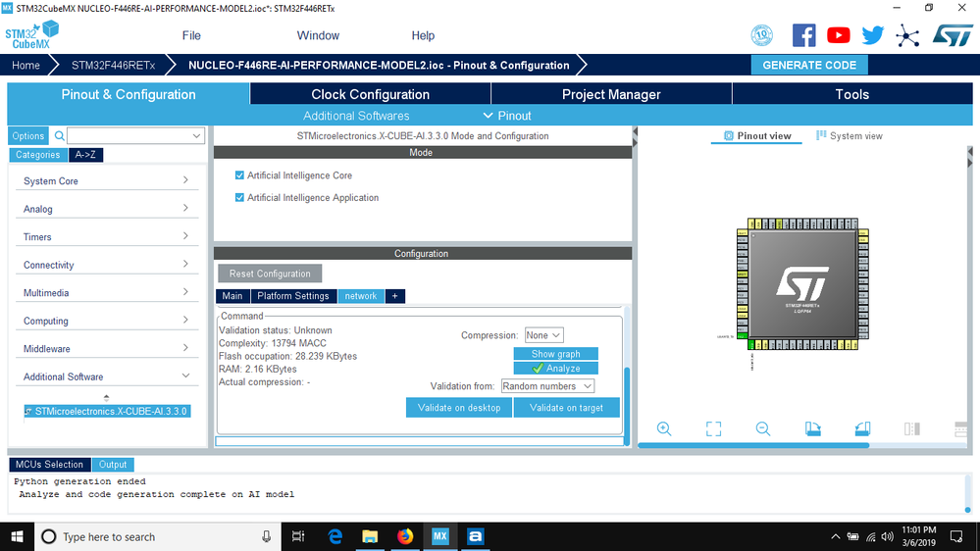980x551 pixels.
Task: Open the Main configuration tab
Action: (x=232, y=296)
